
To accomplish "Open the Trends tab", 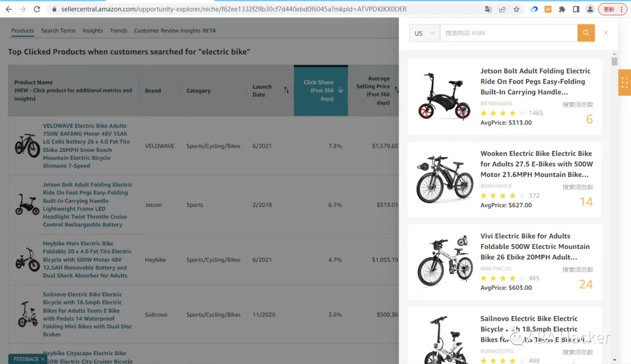I will 118,30.
